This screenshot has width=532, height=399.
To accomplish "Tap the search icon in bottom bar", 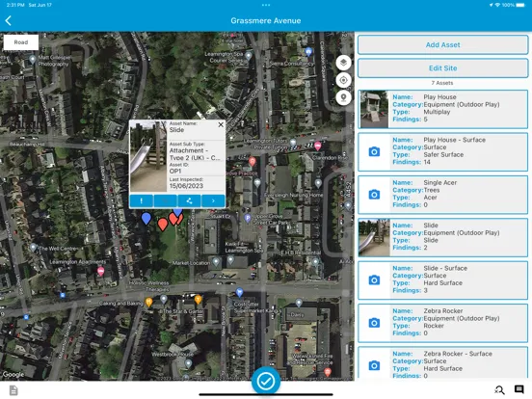I will pos(499,389).
